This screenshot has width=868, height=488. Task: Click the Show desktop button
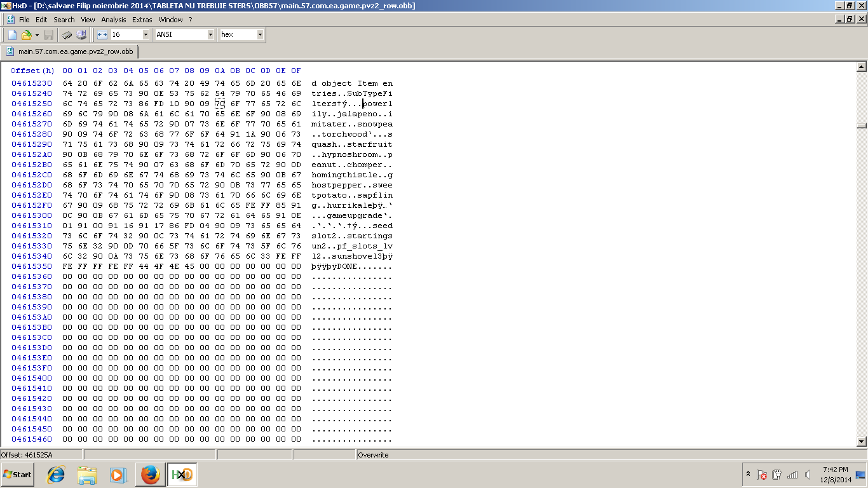[861, 475]
